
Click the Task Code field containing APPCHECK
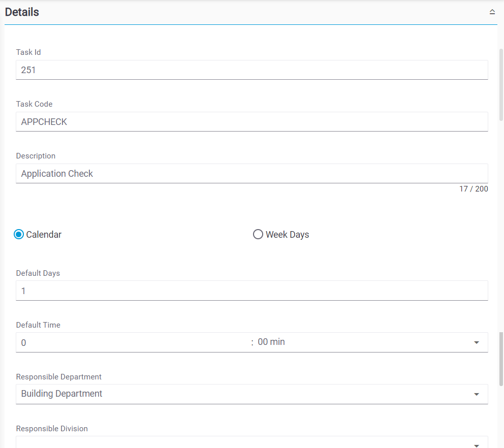pyautogui.click(x=252, y=121)
